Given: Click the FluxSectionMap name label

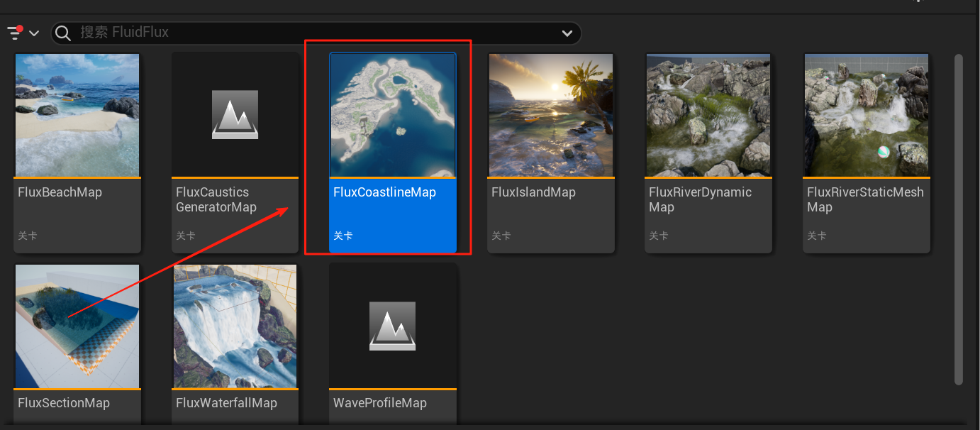Looking at the screenshot, I should pyautogui.click(x=64, y=403).
